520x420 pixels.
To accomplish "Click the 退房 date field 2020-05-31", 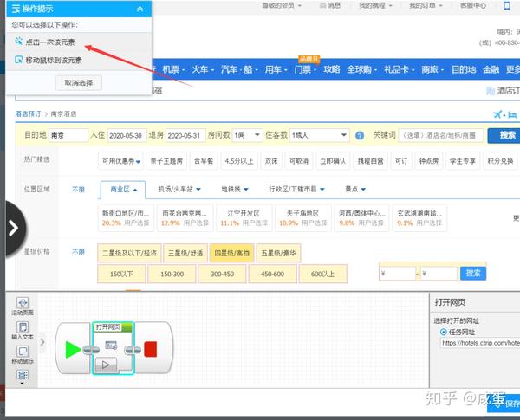I will pos(185,136).
